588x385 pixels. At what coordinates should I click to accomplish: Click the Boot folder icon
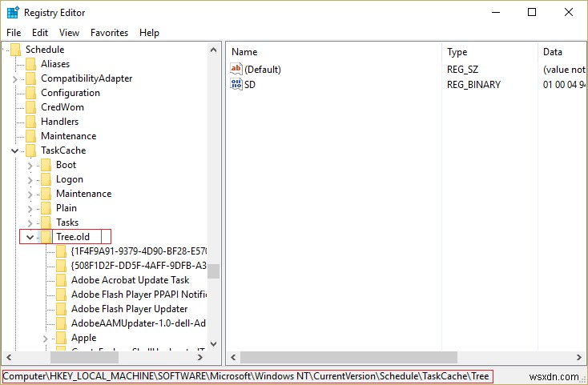(x=46, y=165)
